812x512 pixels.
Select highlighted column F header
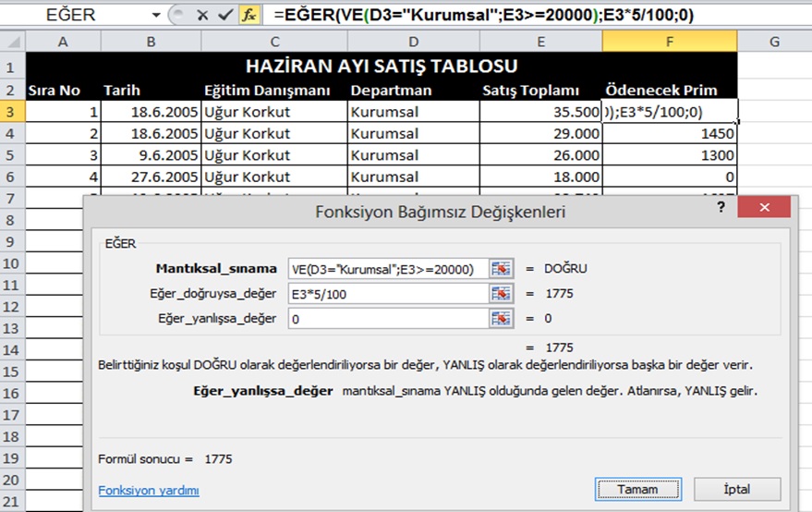coord(670,42)
